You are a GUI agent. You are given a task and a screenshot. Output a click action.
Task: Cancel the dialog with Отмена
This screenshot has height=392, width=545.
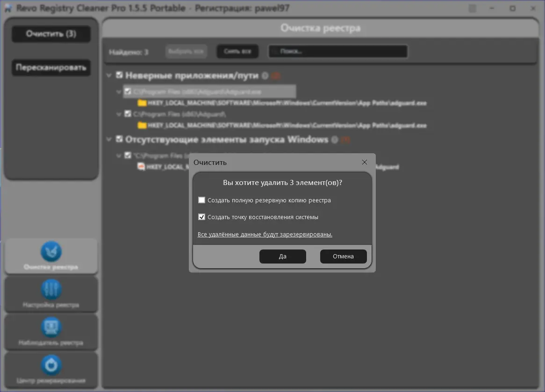[344, 257]
